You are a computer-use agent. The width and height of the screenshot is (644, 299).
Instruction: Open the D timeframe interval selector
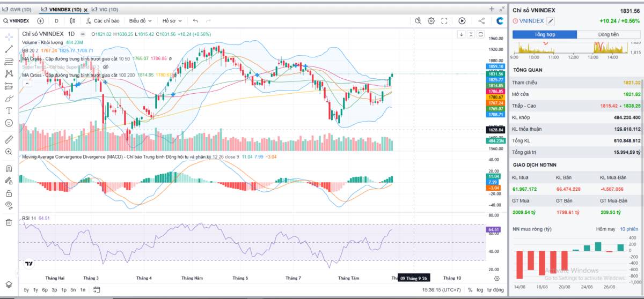[56, 21]
